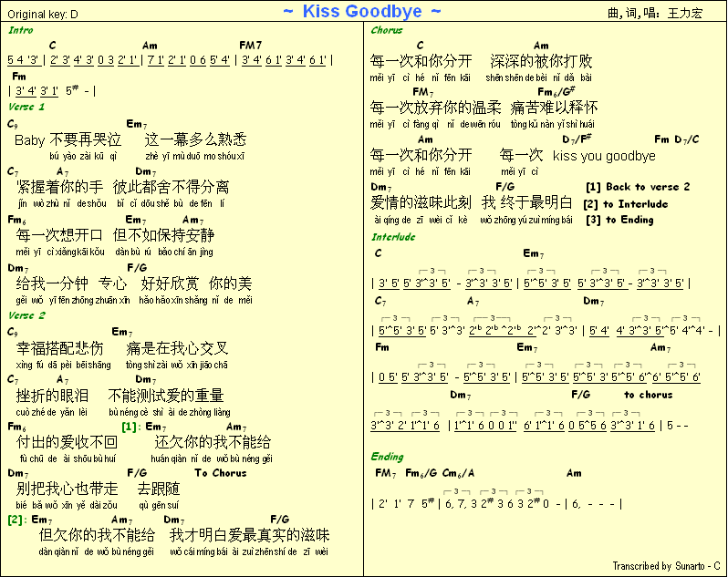728x577 pixels.
Task: Click the lyric '给我一分钟'
Action: 52,283
